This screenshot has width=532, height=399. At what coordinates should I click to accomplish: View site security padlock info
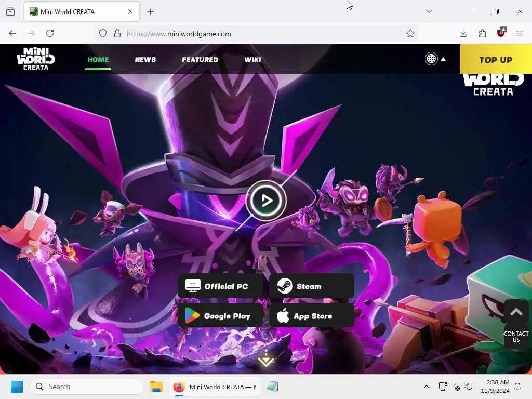117,33
